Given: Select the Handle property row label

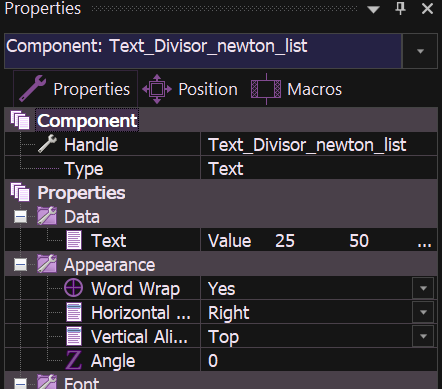Looking at the screenshot, I should 91,145.
